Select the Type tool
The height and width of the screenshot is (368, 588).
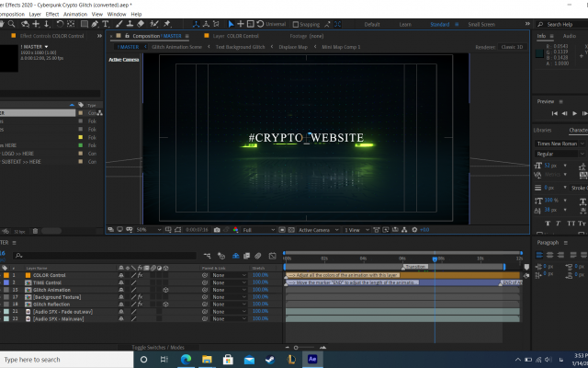[x=106, y=24]
